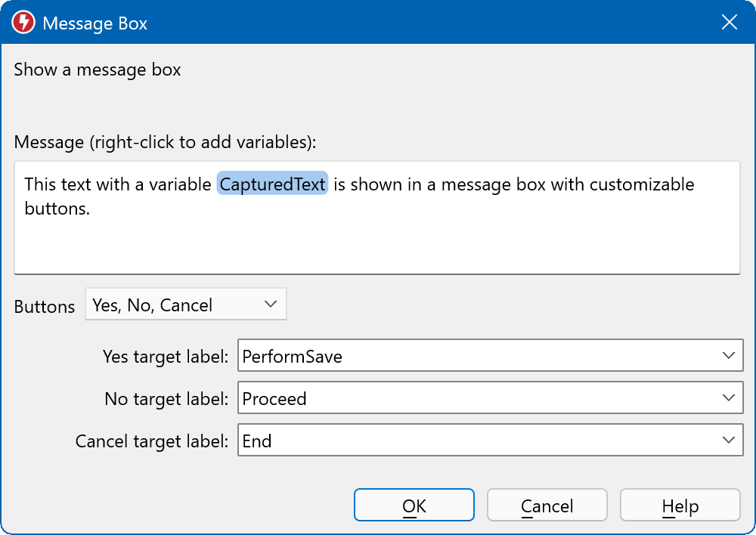Expand the Cancel target label dropdown arrow
This screenshot has height=535, width=756.
pos(728,441)
